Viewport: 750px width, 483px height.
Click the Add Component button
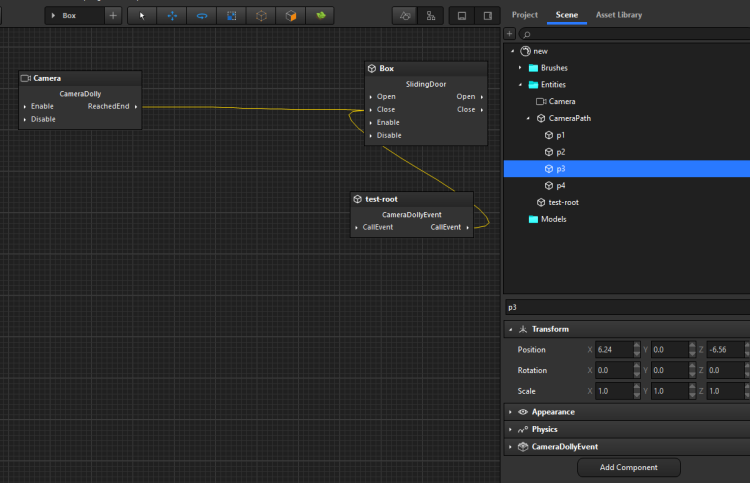[629, 467]
